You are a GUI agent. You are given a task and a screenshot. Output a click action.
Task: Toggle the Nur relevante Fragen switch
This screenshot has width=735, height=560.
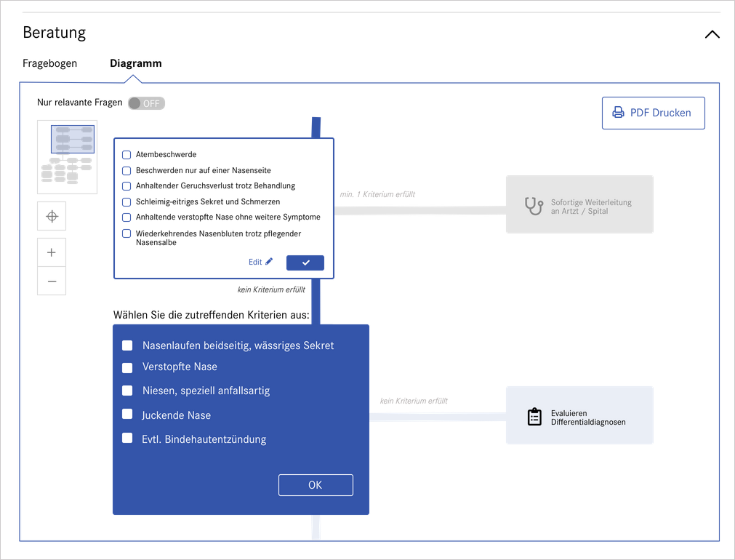146,103
